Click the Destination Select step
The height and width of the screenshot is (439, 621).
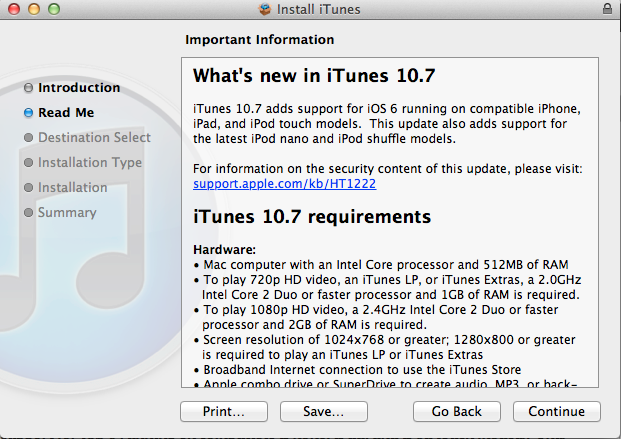pyautogui.click(x=94, y=137)
